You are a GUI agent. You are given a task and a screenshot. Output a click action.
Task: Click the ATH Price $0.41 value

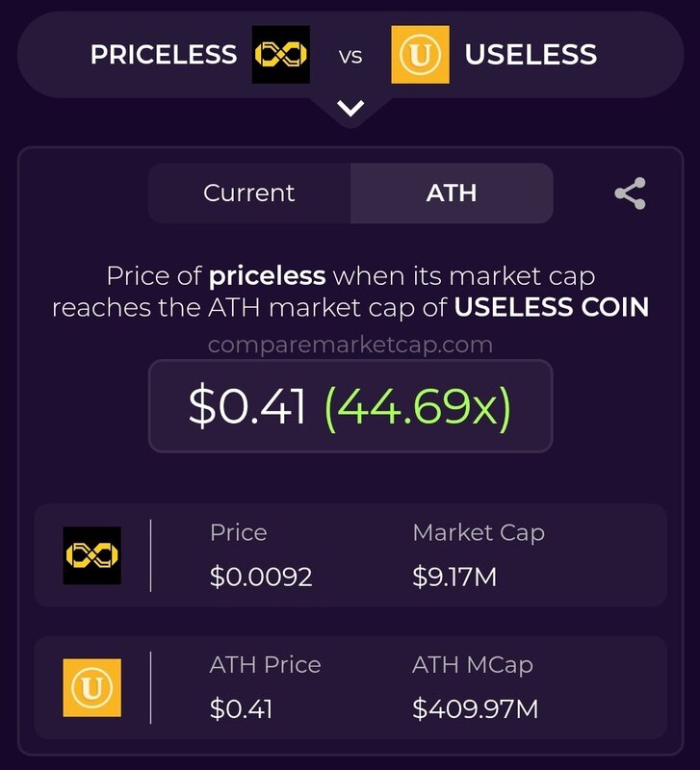click(x=241, y=708)
